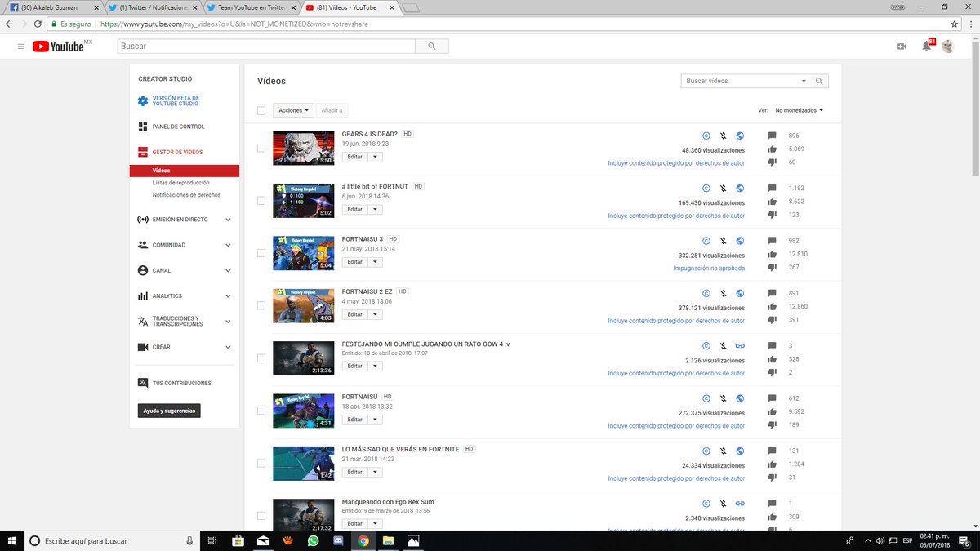Screen dimensions: 980x551
Task: Select checkbox for FORTNAISU 18 abr. video
Action: pyautogui.click(x=261, y=411)
